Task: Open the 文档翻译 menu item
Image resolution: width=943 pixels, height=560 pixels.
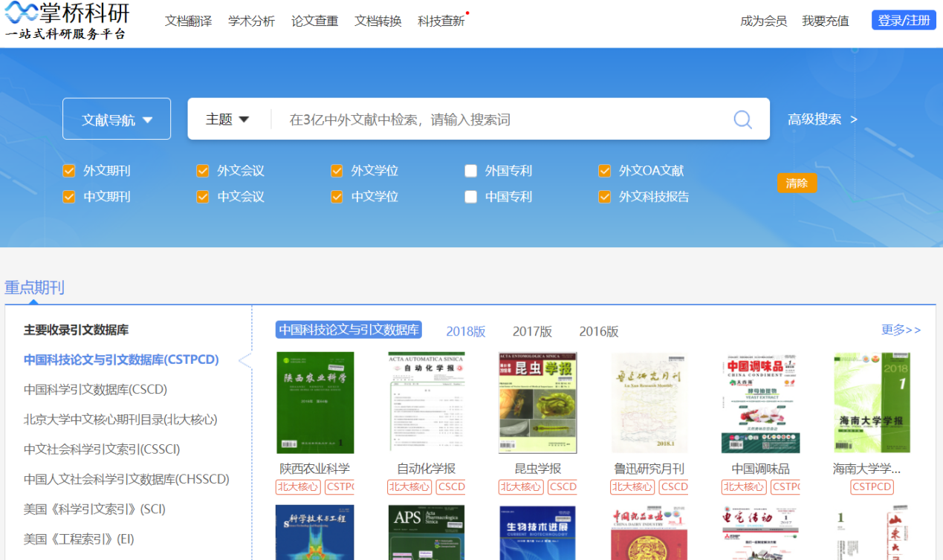Action: click(189, 21)
